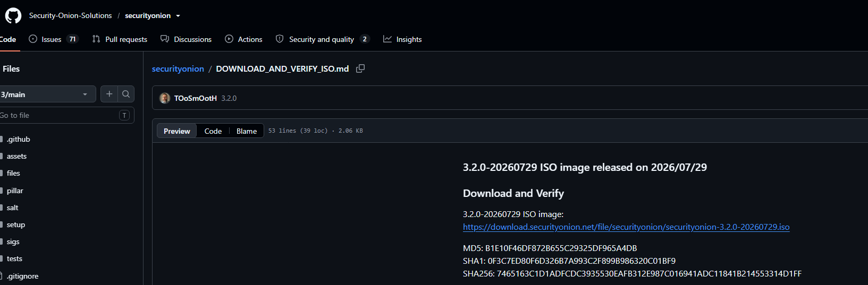868x285 pixels.
Task: Copy the file path with the copy icon
Action: point(360,68)
